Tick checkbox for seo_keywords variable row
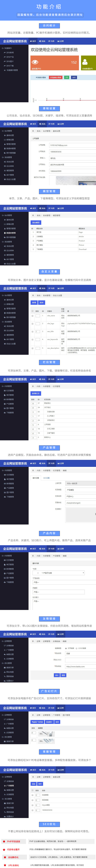 tap(32, 340)
